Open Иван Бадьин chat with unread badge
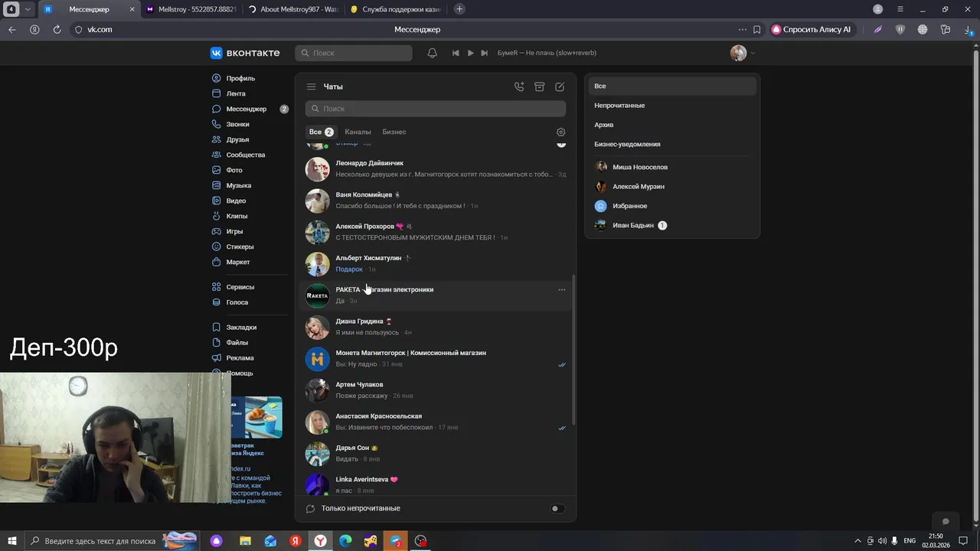The width and height of the screenshot is (980, 551). [672, 225]
